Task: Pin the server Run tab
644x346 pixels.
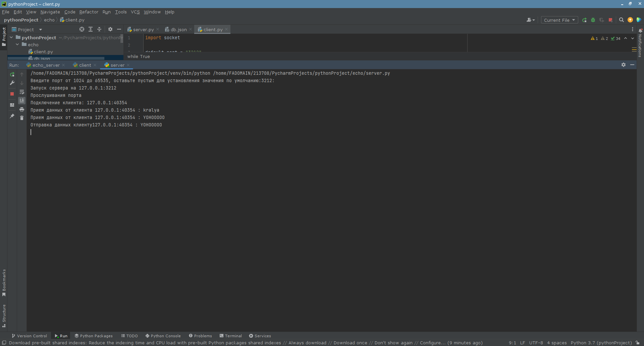Action: 12,117
